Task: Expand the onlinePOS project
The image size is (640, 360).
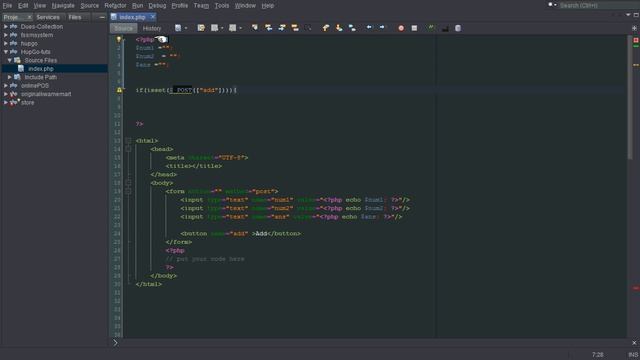Action: 6,85
